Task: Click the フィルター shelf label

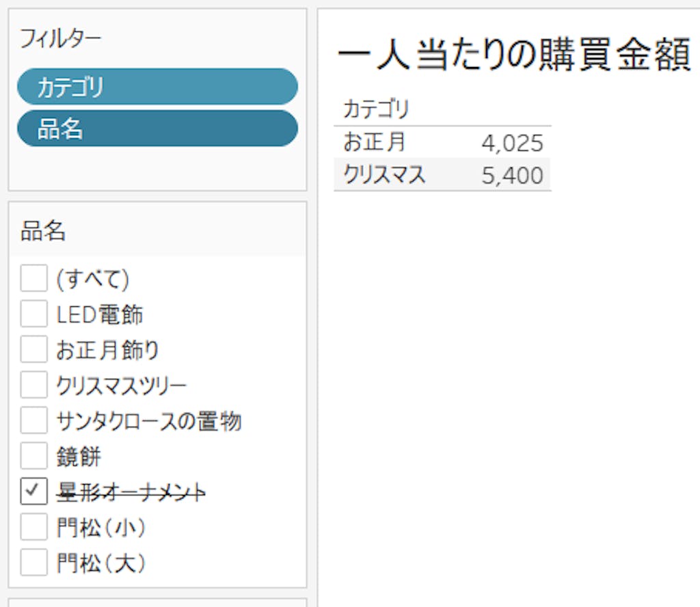Action: point(60,38)
